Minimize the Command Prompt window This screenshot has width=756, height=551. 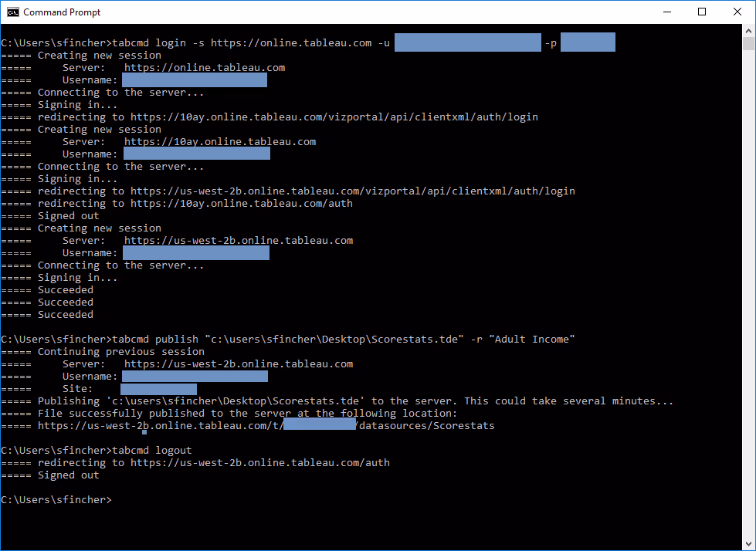[x=666, y=12]
